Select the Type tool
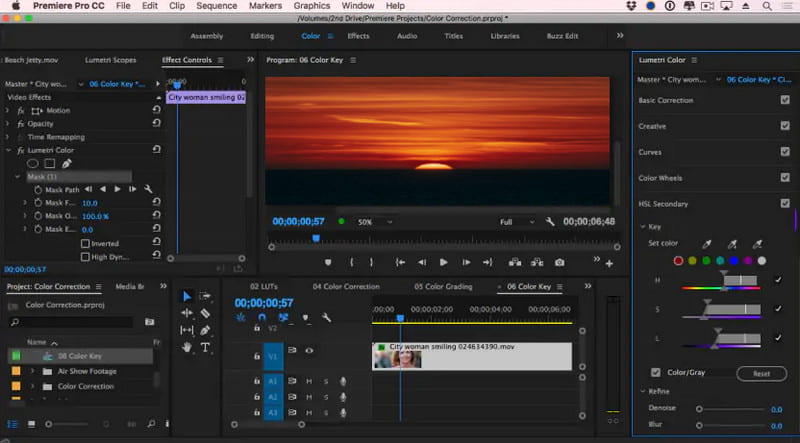The height and width of the screenshot is (443, 800). click(205, 347)
